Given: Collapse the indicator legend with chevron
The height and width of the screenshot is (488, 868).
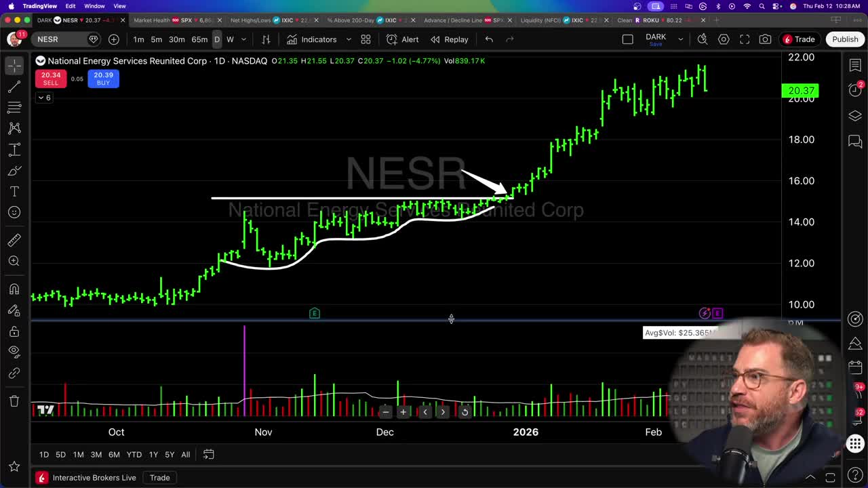Looking at the screenshot, I should pos(41,98).
